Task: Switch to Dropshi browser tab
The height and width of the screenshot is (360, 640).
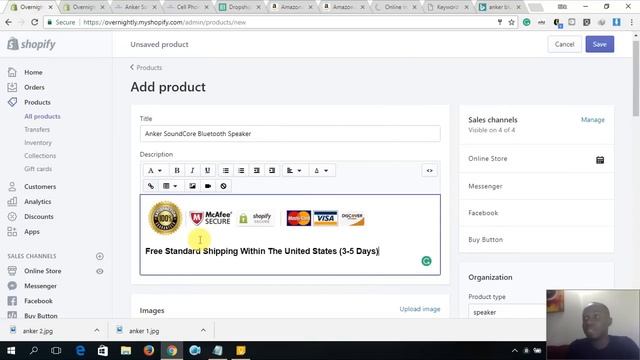Action: point(240,7)
